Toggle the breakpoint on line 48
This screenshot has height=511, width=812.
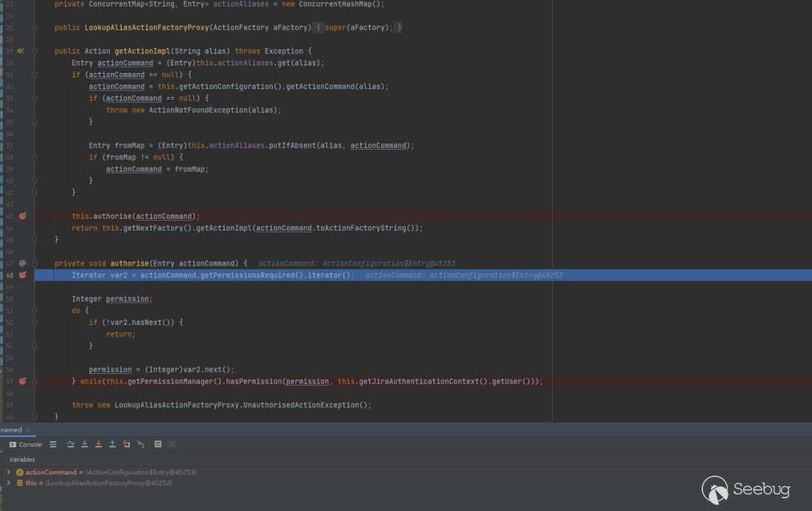23,275
